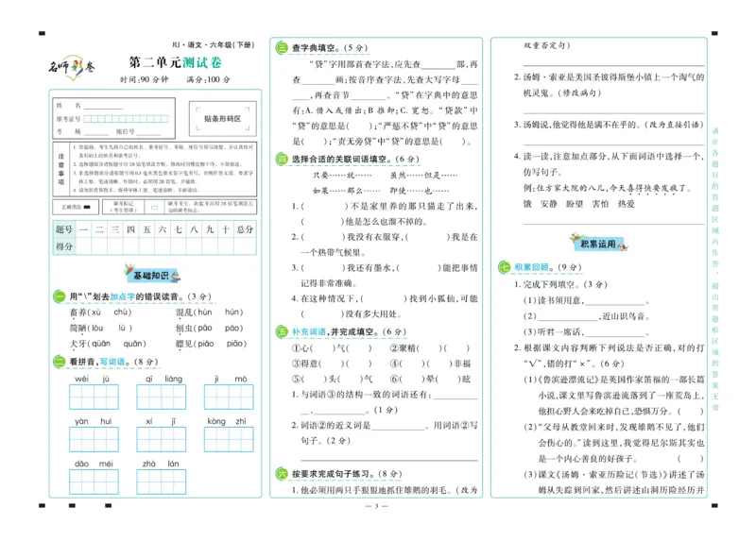Click the blank after 听君一席话
The height and width of the screenshot is (541, 756).
615,332
